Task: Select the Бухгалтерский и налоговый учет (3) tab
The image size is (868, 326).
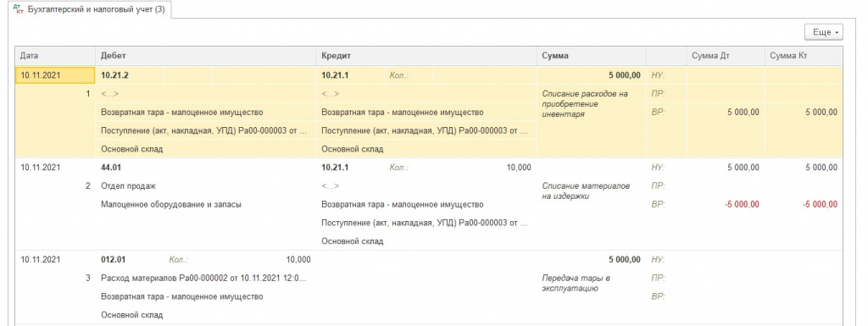Action: pyautogui.click(x=90, y=9)
